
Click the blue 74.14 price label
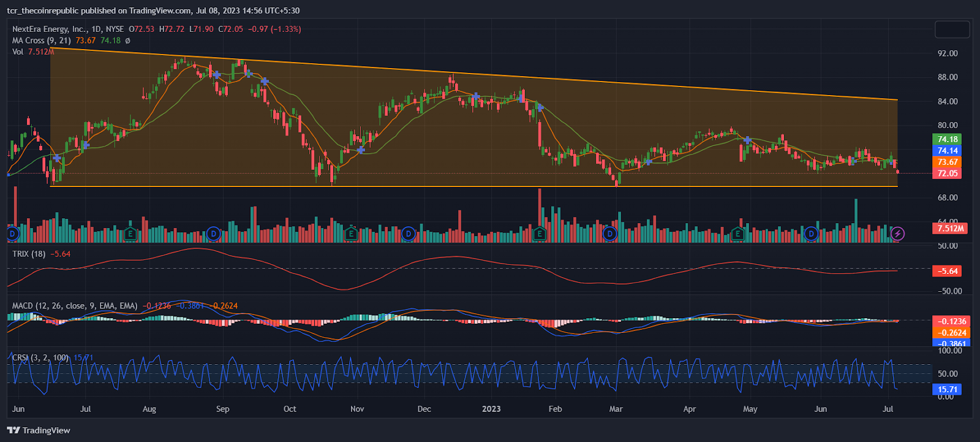pyautogui.click(x=947, y=151)
